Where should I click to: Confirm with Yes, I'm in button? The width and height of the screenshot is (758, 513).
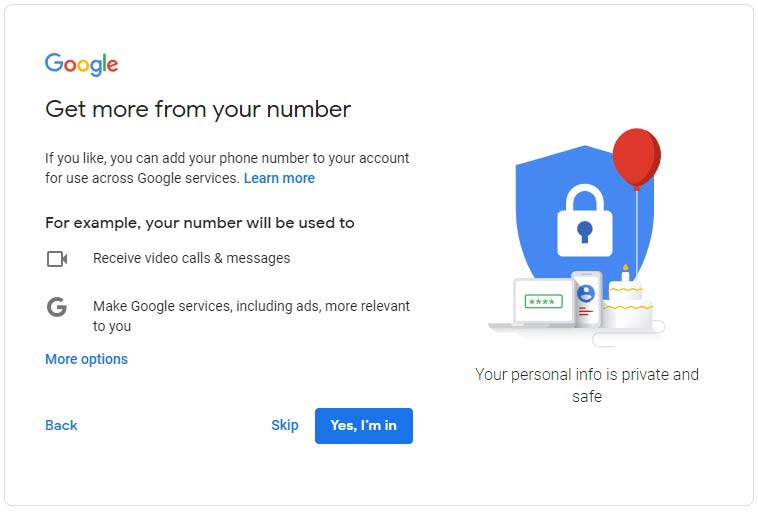pos(364,425)
